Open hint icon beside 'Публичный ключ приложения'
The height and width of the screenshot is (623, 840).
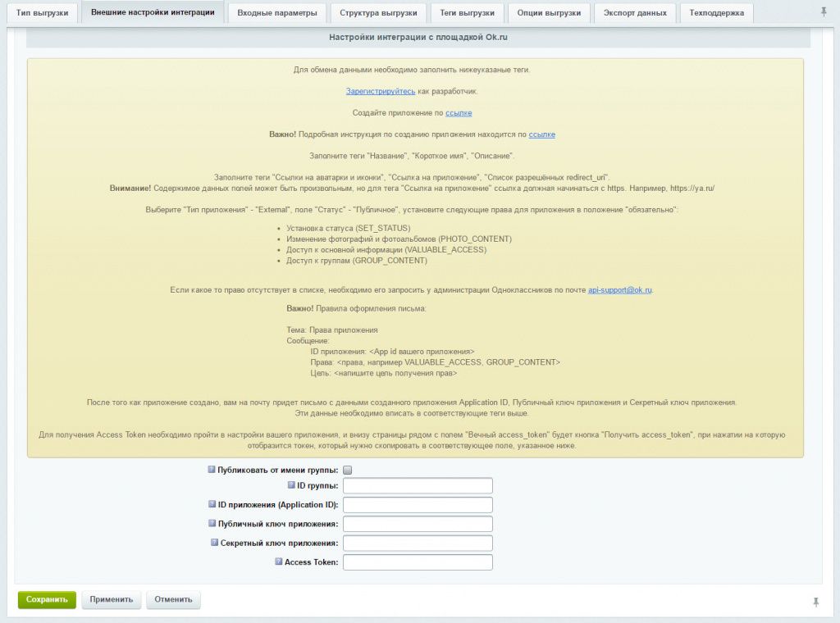coord(212,524)
